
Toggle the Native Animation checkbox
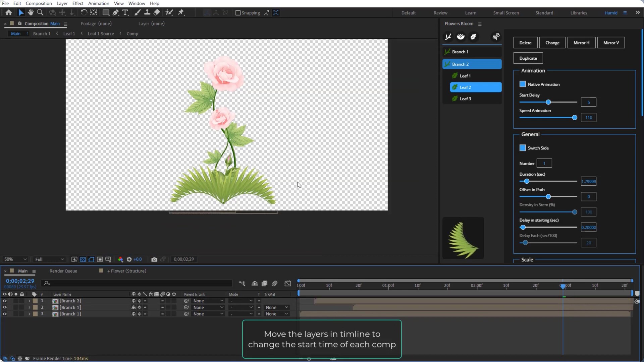[x=523, y=84]
